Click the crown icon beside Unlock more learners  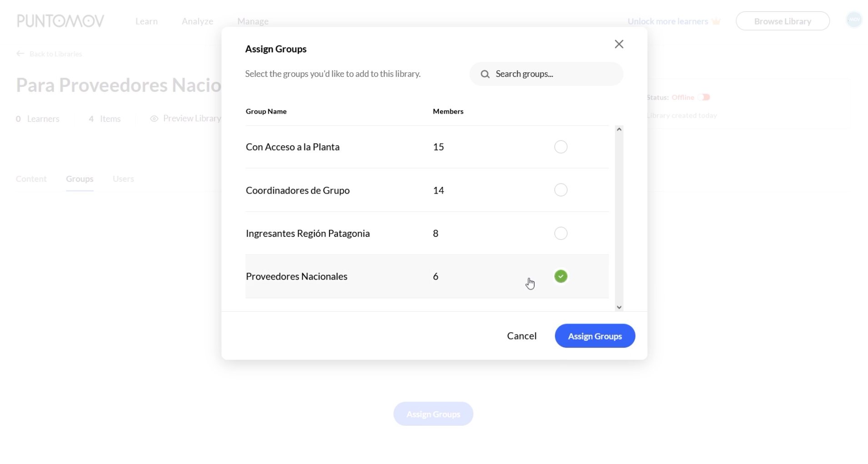coord(716,21)
